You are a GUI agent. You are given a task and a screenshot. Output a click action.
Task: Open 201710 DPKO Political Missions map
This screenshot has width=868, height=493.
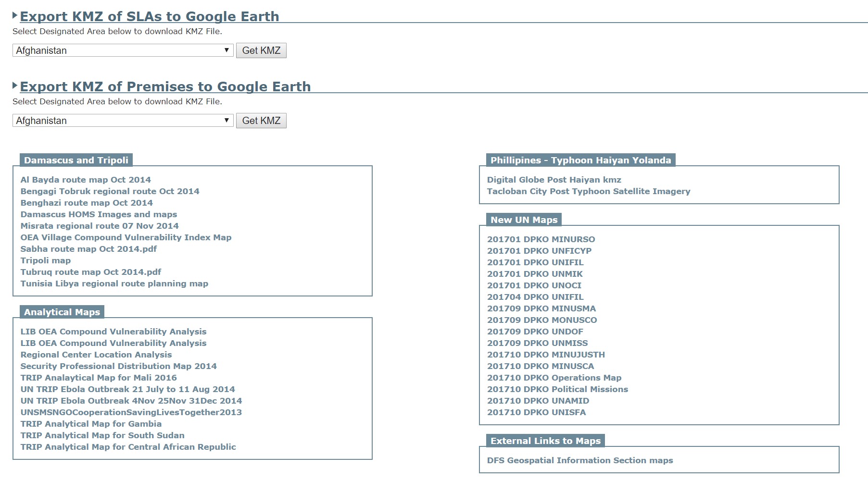coord(557,389)
